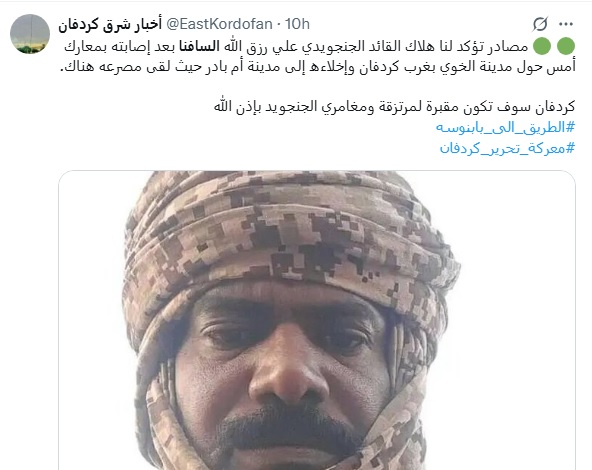Click the 10h post timestamp

297,24
